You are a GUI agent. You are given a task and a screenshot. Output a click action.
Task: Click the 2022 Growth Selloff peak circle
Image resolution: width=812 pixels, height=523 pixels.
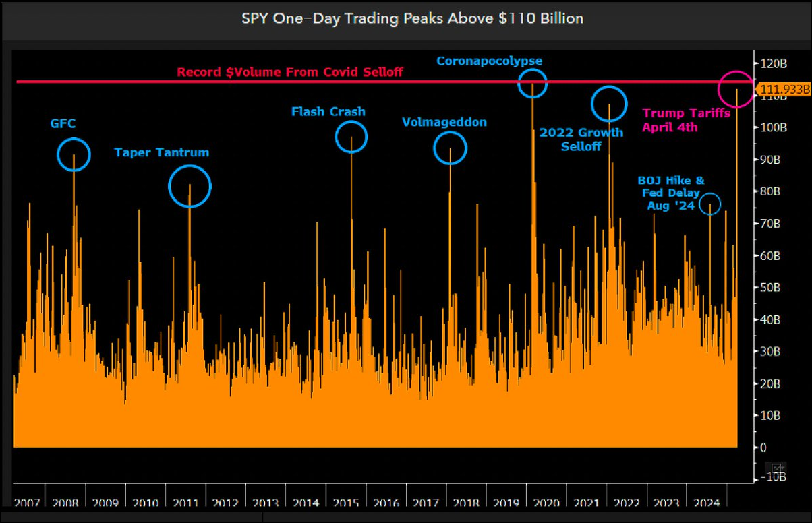609,104
